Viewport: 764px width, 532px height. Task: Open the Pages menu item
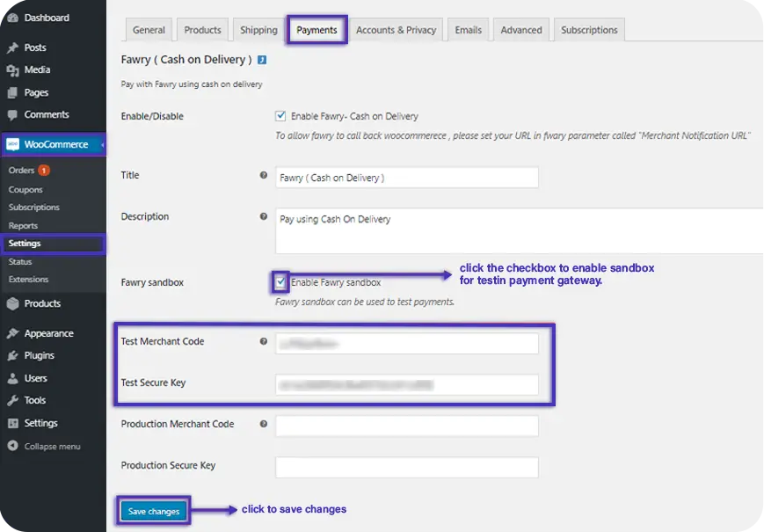point(36,92)
